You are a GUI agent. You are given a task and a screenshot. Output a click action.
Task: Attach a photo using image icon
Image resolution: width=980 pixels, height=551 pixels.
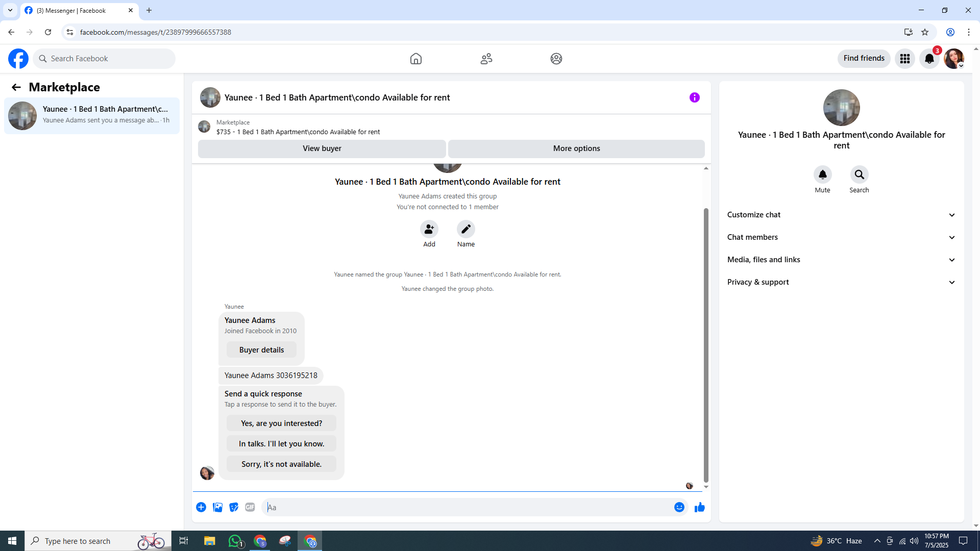217,507
